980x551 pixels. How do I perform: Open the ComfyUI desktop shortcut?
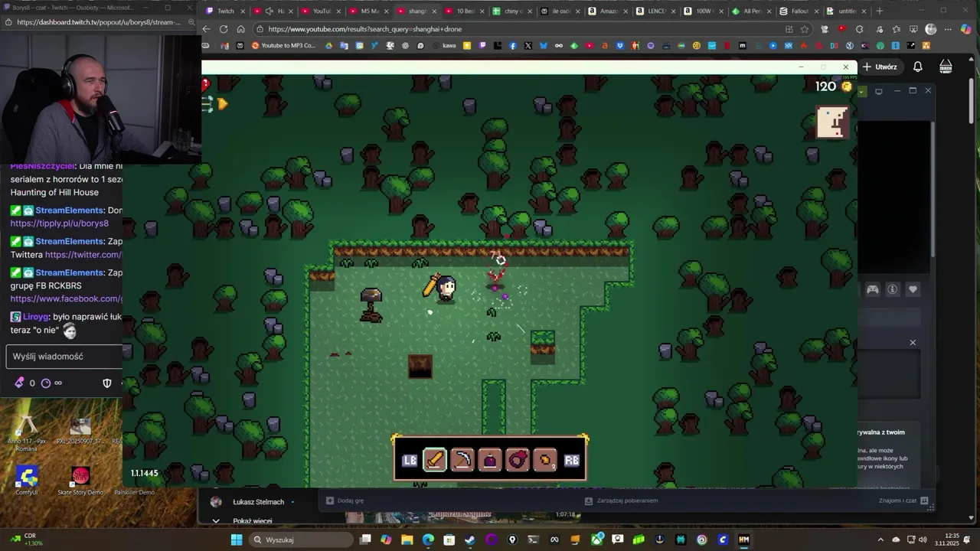(27, 481)
